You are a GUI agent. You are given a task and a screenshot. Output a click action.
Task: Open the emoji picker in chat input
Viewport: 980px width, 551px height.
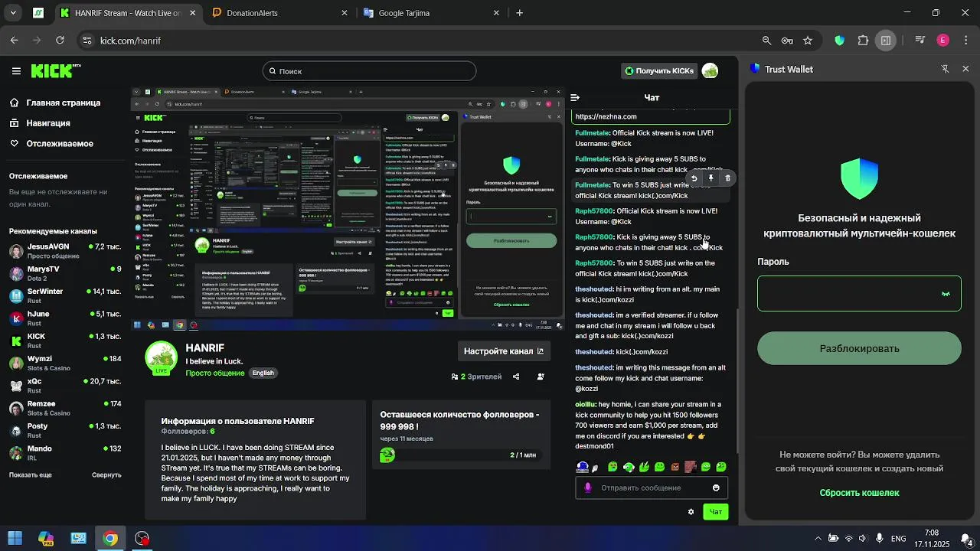click(x=716, y=487)
